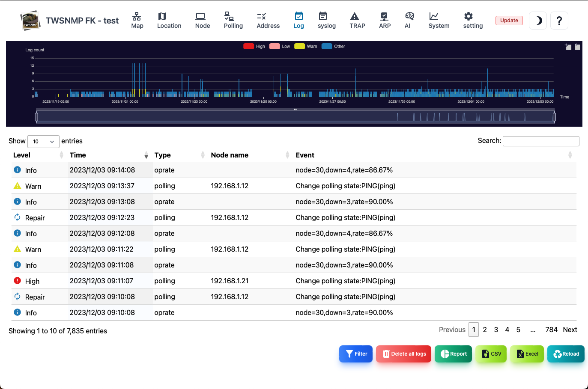Viewport: 588px width, 389px height.
Task: Open the ARP monitor icon
Action: click(384, 16)
